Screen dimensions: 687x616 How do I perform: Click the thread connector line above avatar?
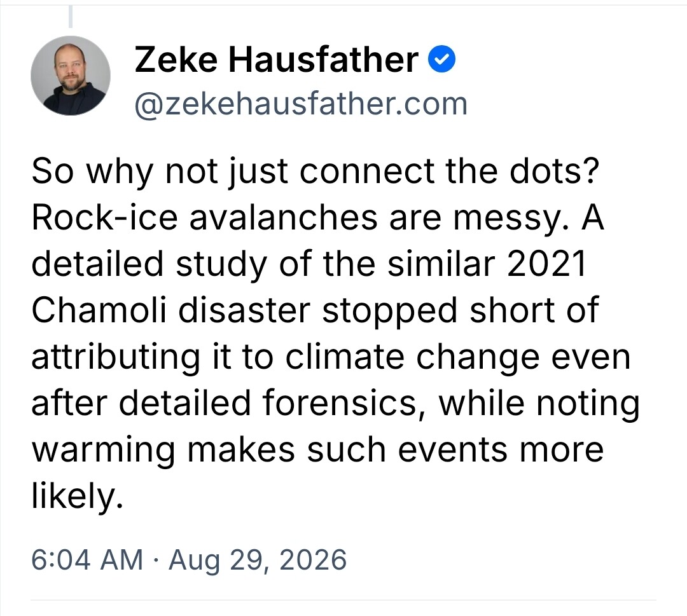(70, 16)
